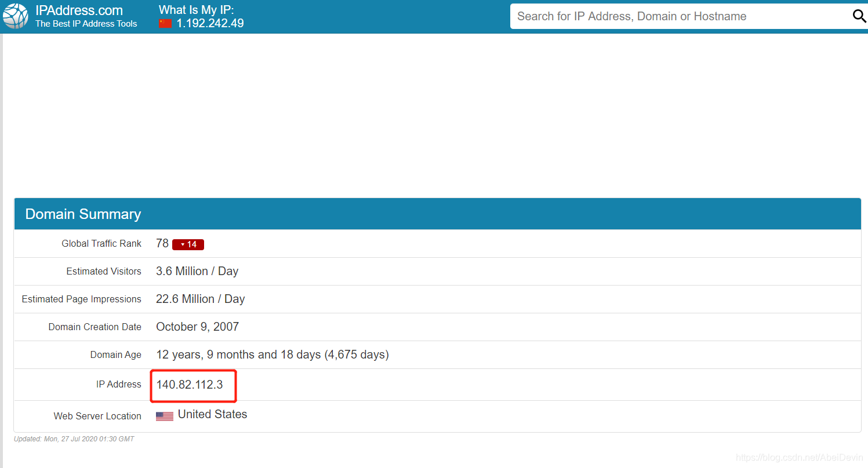Click the date October 9, 2007
Viewport: 868px width, 468px height.
pyautogui.click(x=198, y=327)
